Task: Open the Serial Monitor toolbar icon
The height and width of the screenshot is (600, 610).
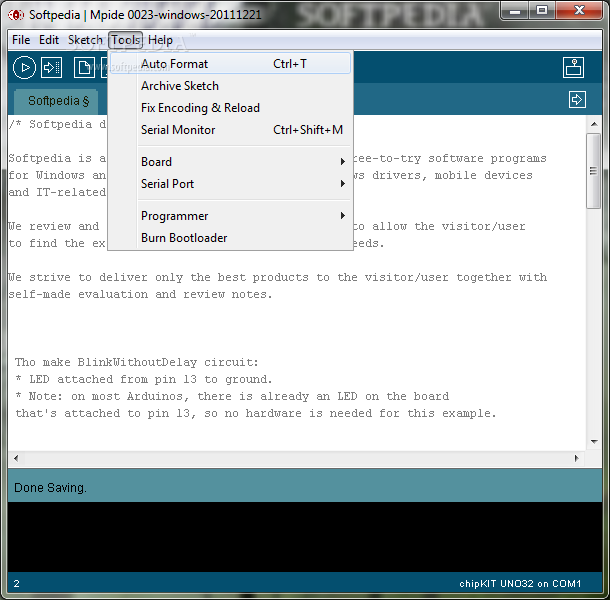Action: coord(573,67)
